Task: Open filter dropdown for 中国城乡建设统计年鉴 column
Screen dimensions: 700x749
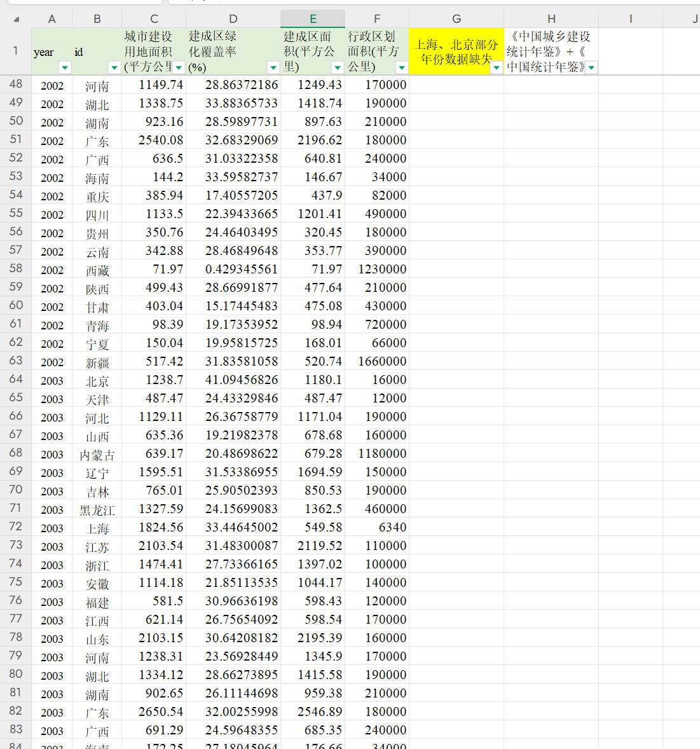Action: 591,67
